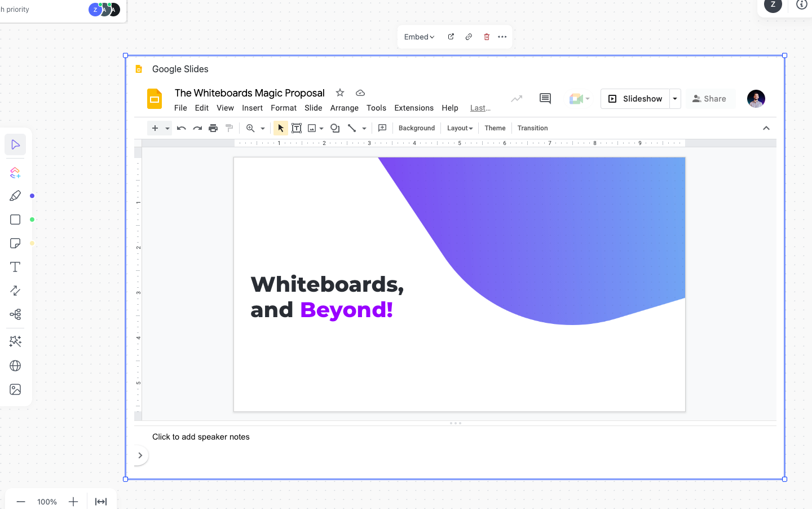Click the gray Z avatar top right
This screenshot has height=509, width=812.
click(773, 5)
